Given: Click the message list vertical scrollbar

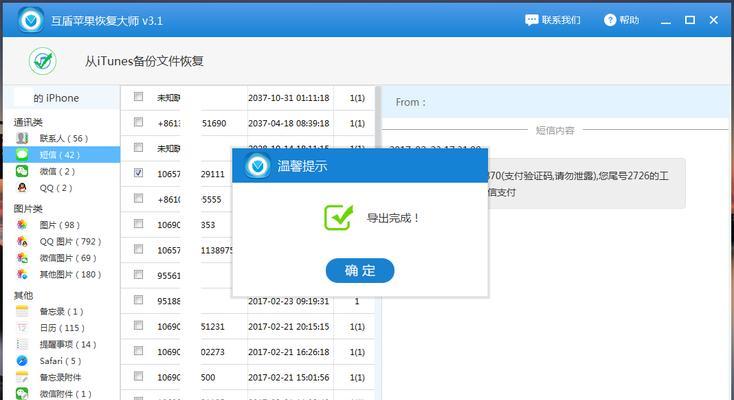Looking at the screenshot, I should pos(378,244).
